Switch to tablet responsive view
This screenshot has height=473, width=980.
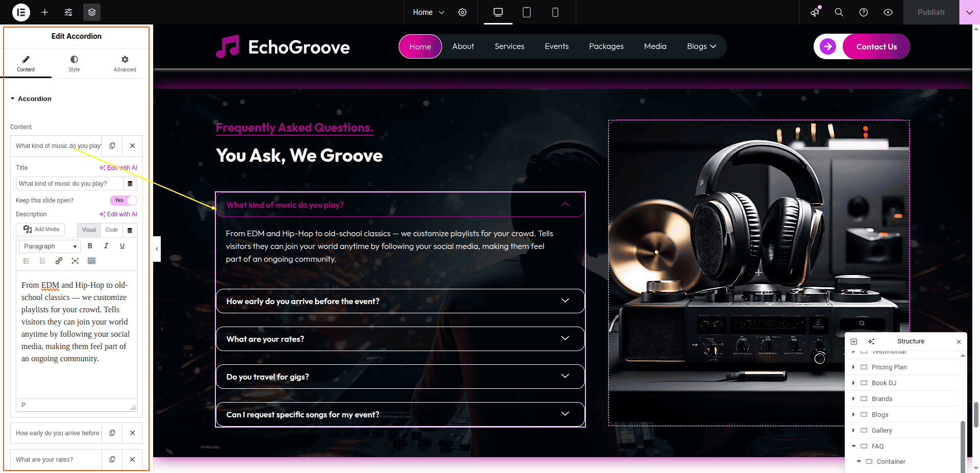pos(527,12)
